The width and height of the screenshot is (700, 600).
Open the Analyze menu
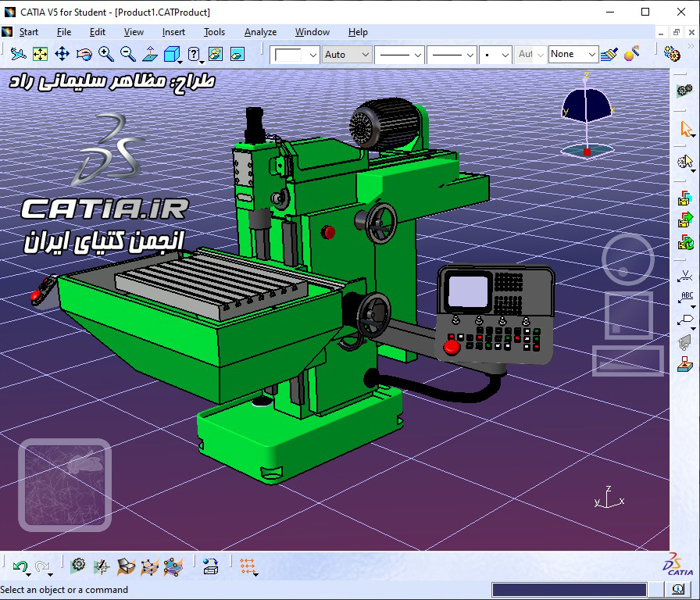point(260,32)
